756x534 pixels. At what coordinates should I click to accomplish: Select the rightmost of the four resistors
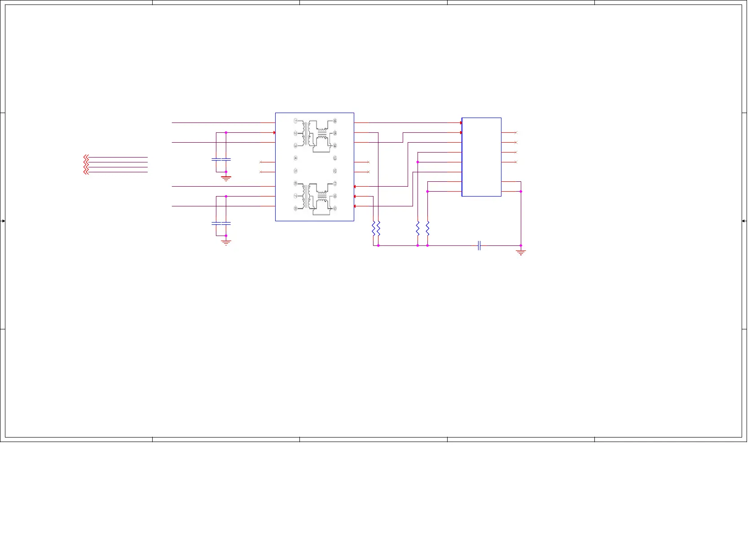(x=427, y=228)
